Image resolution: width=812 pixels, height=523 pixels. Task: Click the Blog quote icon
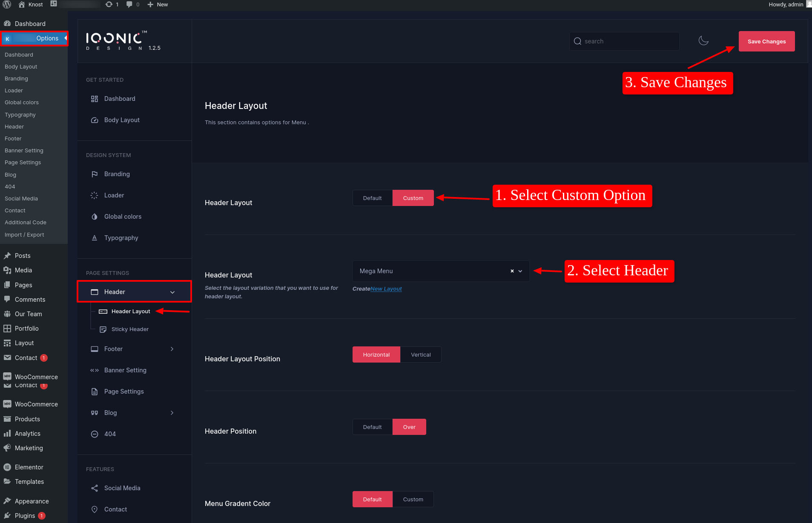click(x=95, y=413)
